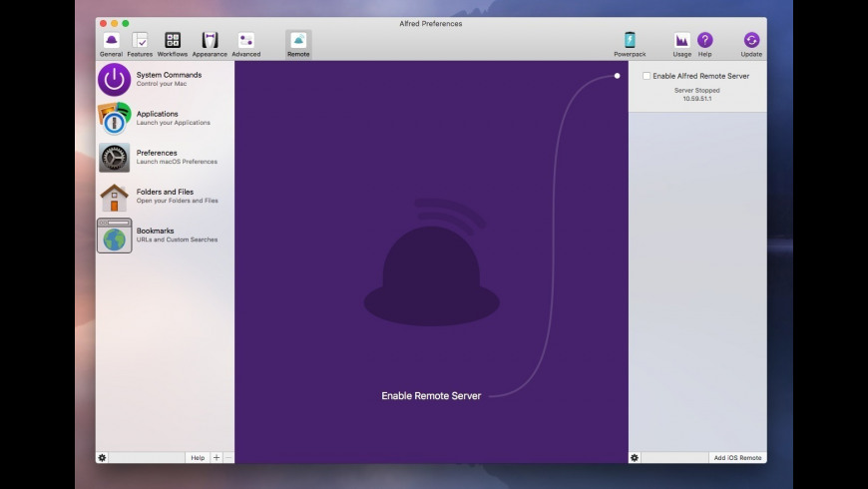Screen dimensions: 868x489
Task: Click the Add iOS Remote button
Action: click(x=737, y=458)
